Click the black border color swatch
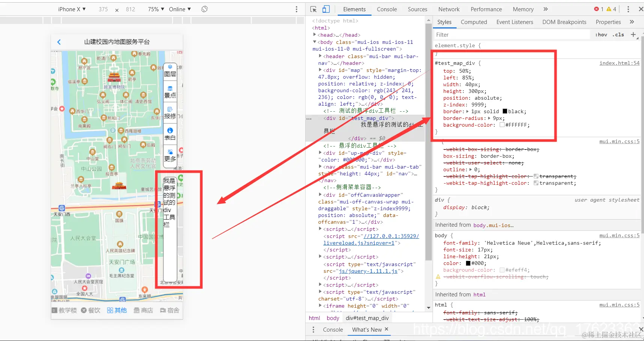644x341 pixels. click(x=505, y=111)
